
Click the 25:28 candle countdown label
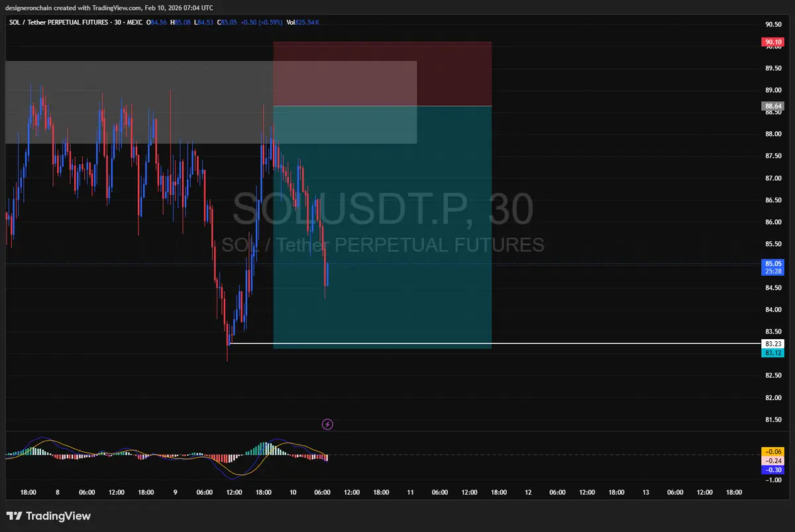773,271
